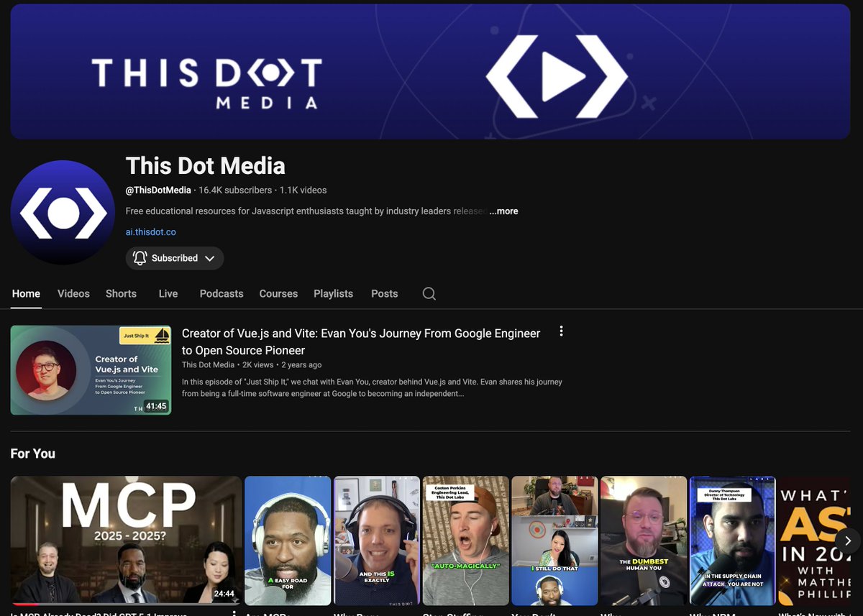Click the YouTube guide icon area near Home tab
Image resolution: width=863 pixels, height=616 pixels.
pyautogui.click(x=26, y=293)
